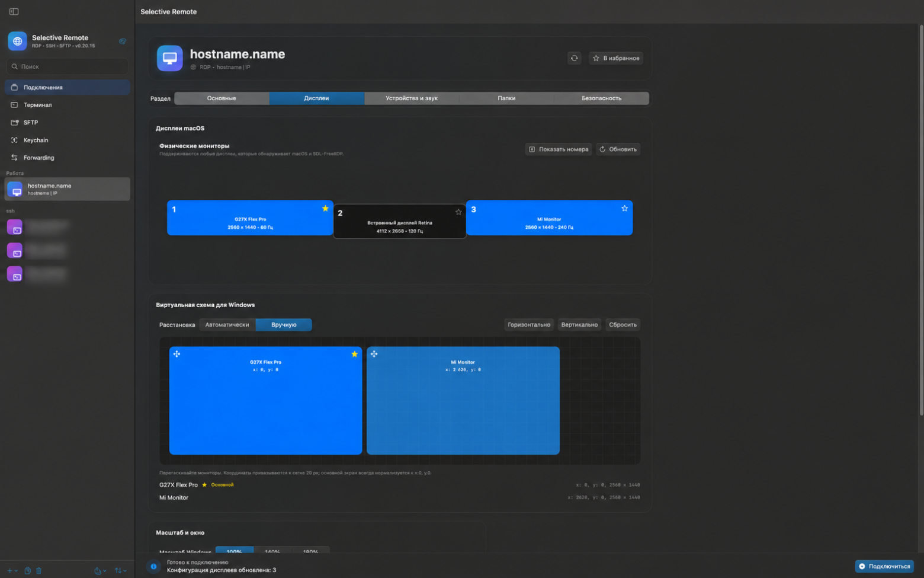
Task: Click the star on virtual G27X Flex Pro tile
Action: click(354, 354)
